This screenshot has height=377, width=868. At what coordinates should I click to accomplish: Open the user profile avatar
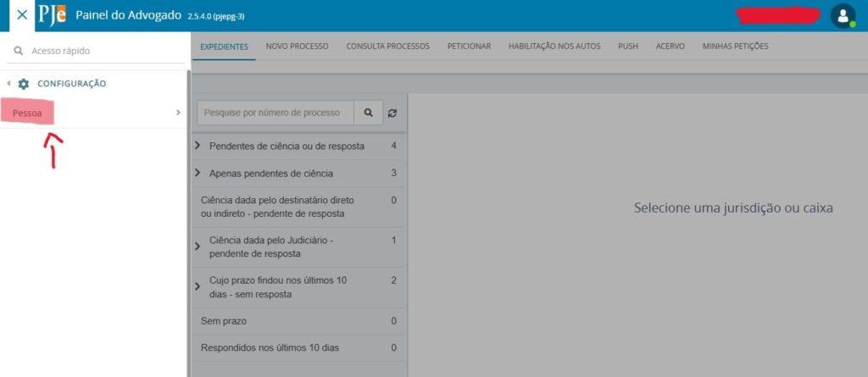coord(843,15)
